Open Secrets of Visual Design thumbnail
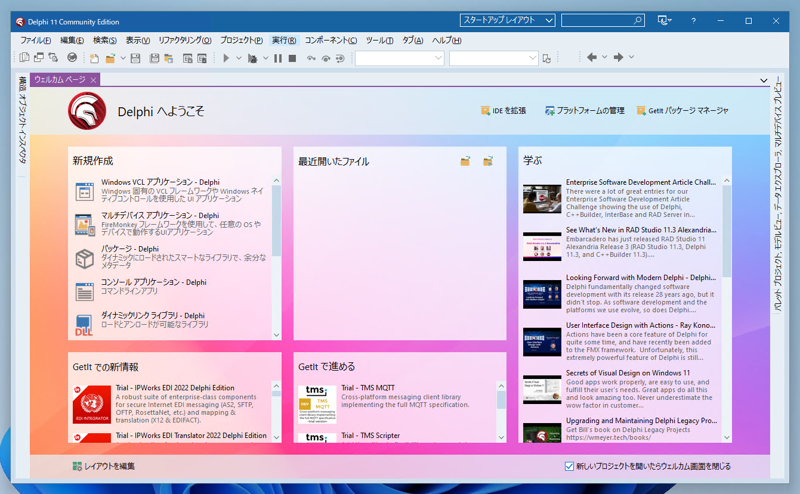 (542, 389)
